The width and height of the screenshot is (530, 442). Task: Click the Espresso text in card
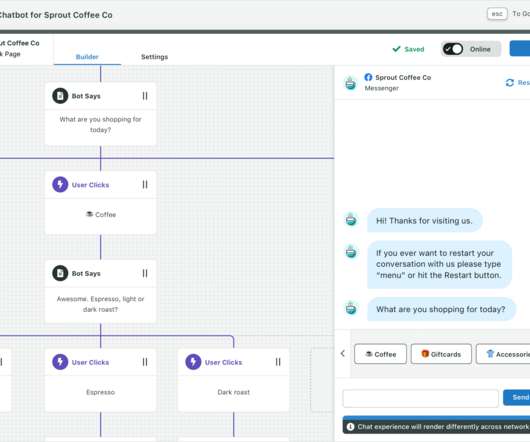100,392
